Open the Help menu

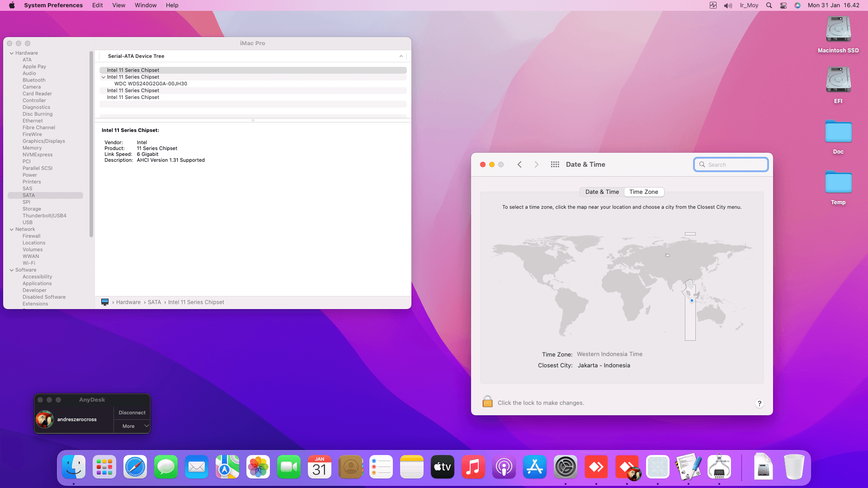coord(172,5)
